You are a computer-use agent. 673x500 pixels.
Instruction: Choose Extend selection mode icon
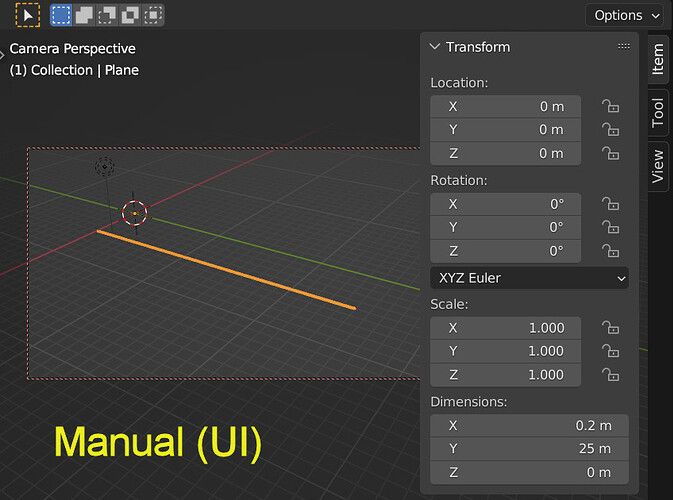tap(84, 15)
